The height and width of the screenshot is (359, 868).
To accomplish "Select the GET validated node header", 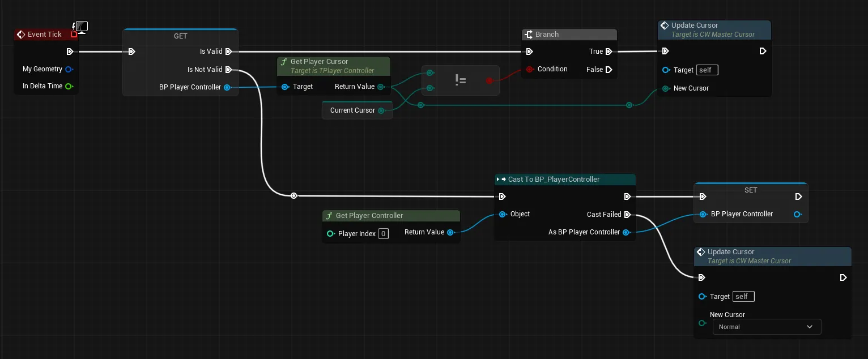I will click(180, 36).
